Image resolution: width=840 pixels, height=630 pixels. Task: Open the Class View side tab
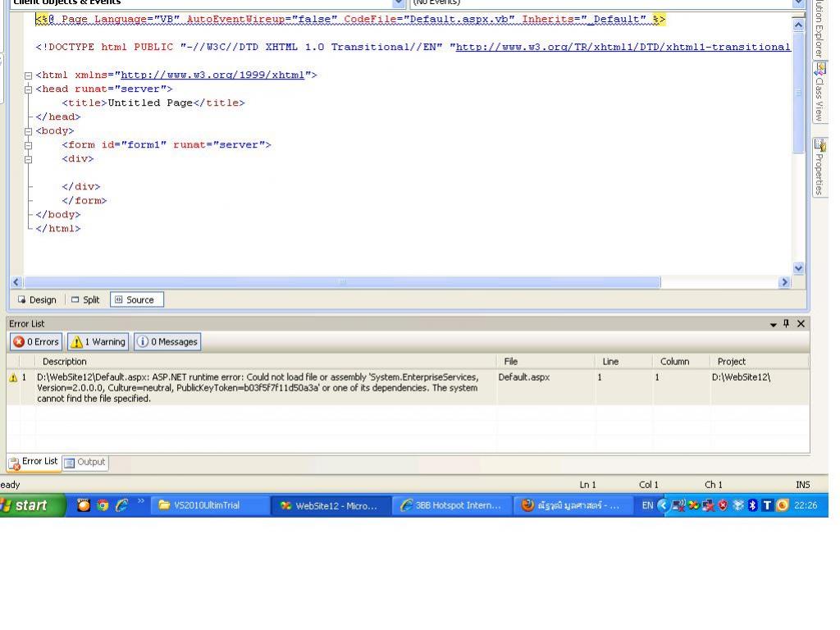pos(819,92)
